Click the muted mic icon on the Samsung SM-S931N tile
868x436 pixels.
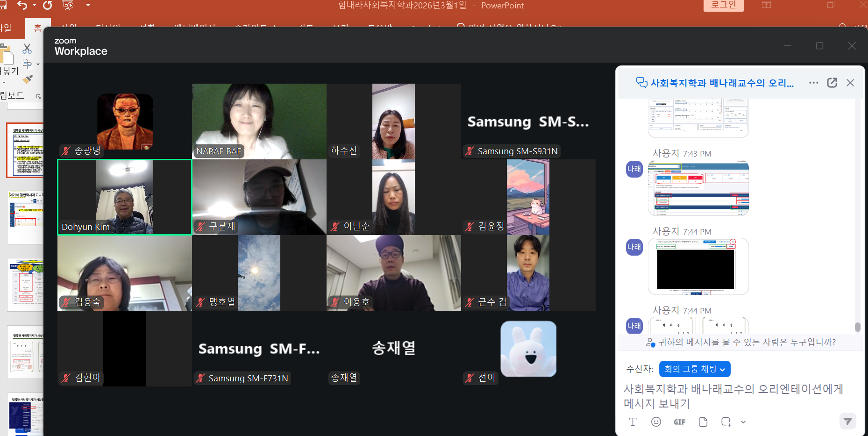[469, 151]
